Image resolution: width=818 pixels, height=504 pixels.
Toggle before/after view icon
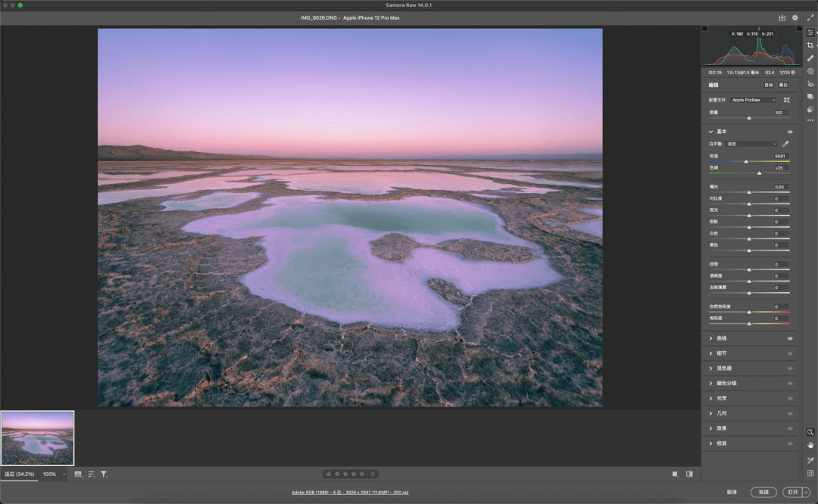pos(689,474)
